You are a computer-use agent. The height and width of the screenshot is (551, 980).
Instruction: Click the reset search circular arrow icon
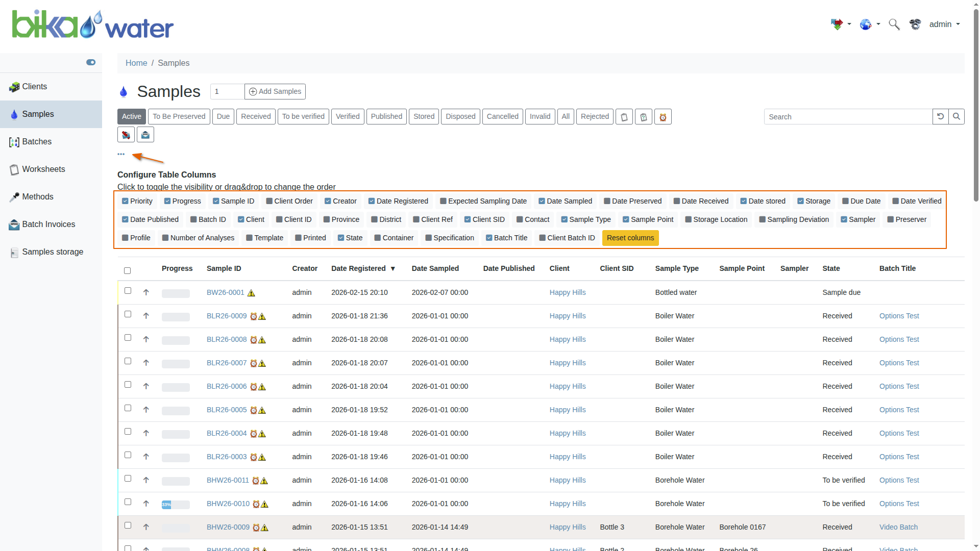pos(940,117)
